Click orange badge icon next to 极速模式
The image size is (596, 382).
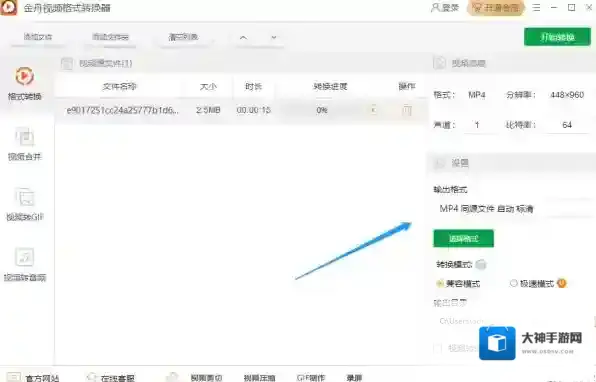561,283
